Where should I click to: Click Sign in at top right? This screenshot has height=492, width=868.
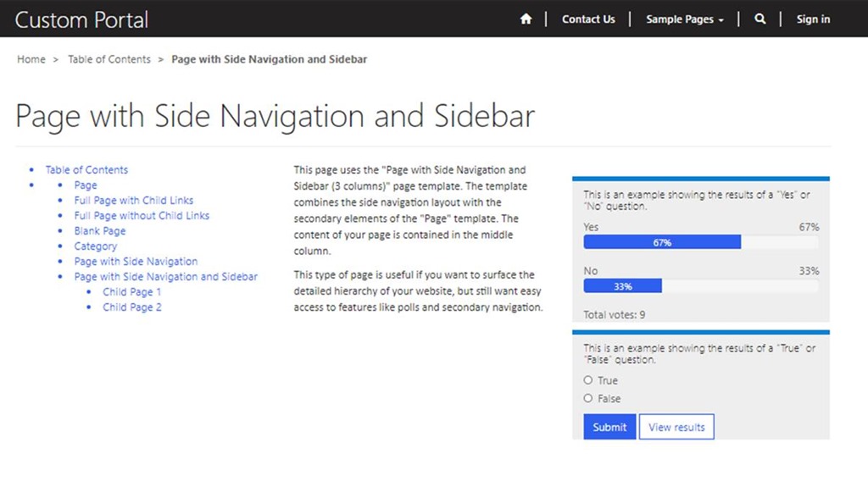click(x=813, y=19)
